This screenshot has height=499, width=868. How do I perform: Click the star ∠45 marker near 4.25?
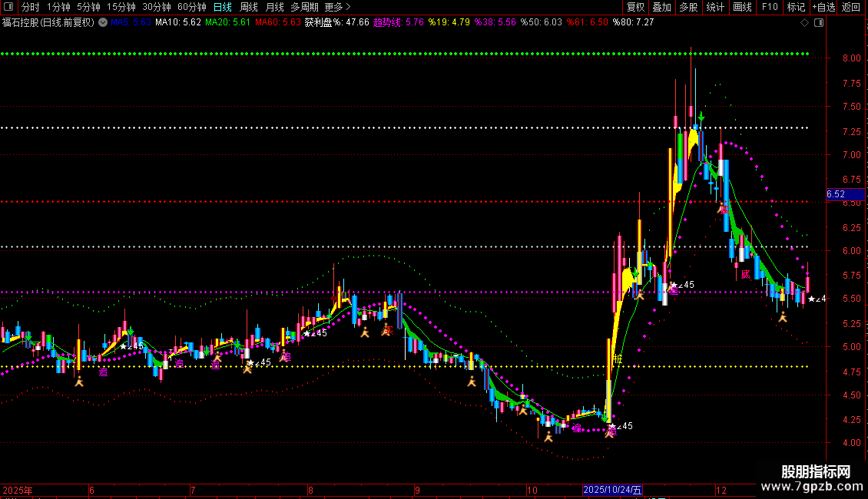pyautogui.click(x=620, y=426)
